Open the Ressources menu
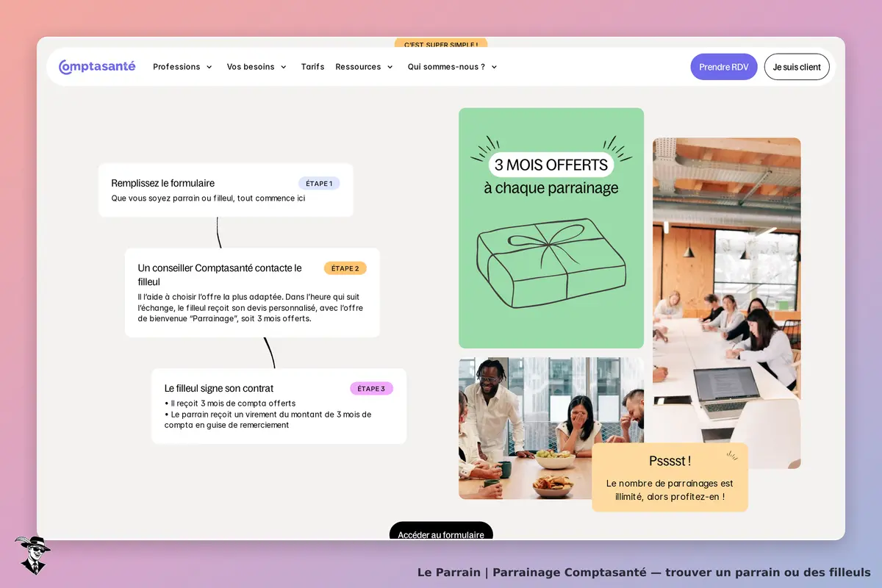 [358, 67]
